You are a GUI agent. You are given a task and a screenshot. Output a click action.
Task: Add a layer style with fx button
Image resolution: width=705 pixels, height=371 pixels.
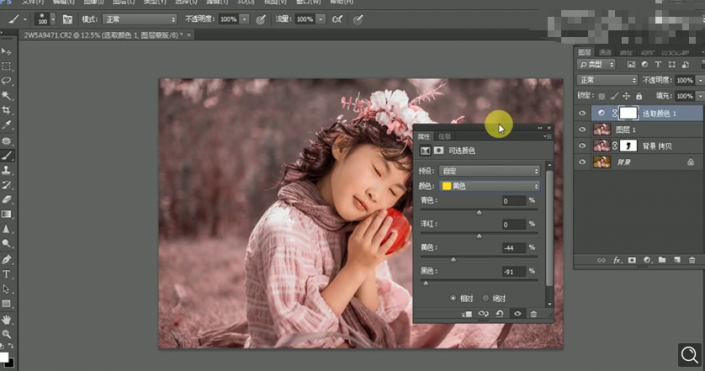617,260
